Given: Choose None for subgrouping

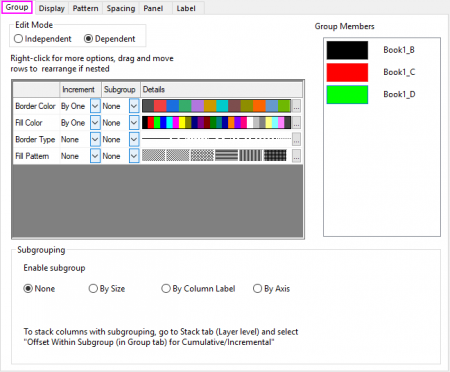Looking at the screenshot, I should pyautogui.click(x=39, y=288).
